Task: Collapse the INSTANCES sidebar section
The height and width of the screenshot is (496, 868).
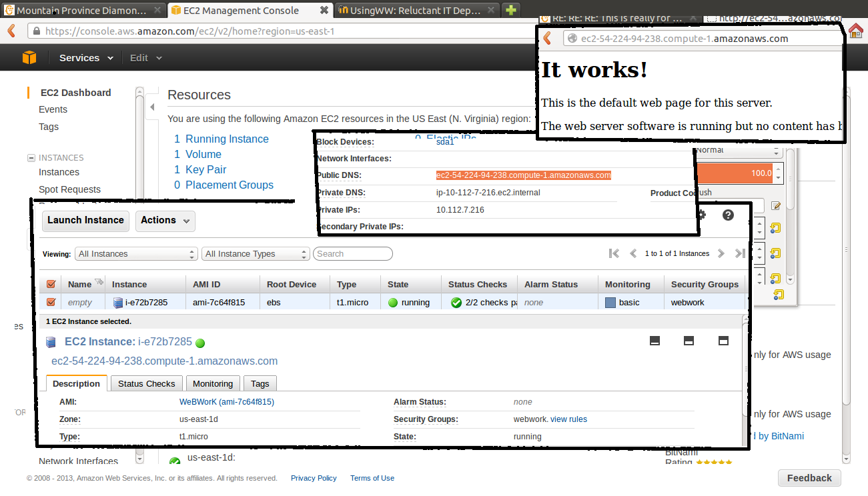Action: 31,158
